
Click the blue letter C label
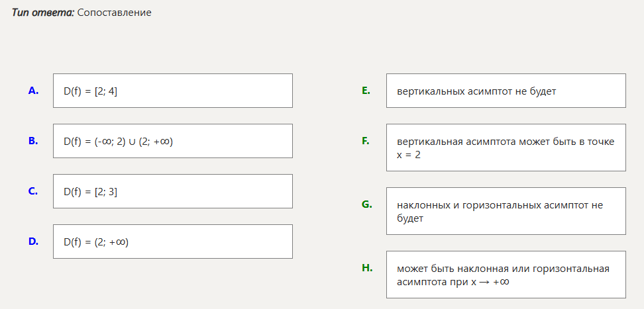click(x=33, y=191)
